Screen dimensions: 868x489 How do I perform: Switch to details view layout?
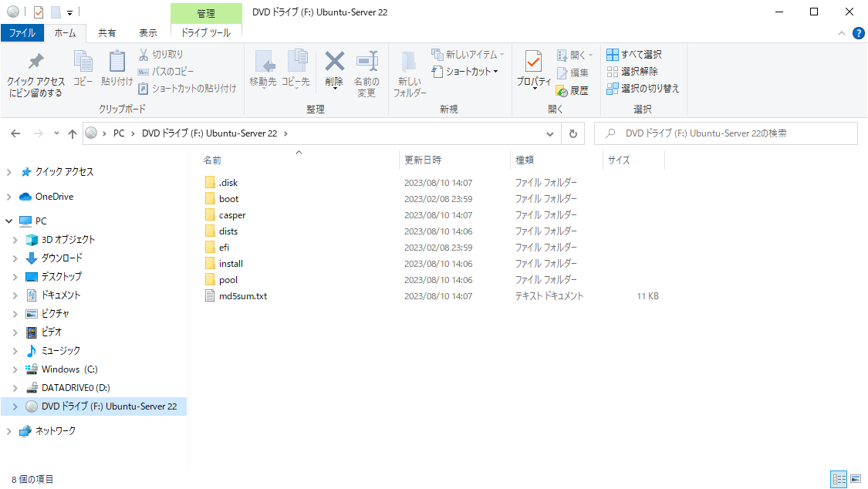coord(839,478)
